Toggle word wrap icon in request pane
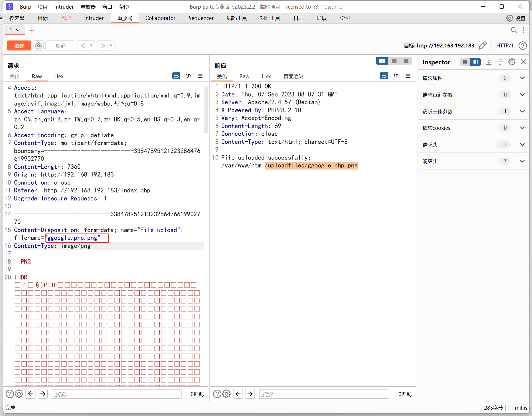The width and height of the screenshot is (532, 416). [176, 76]
